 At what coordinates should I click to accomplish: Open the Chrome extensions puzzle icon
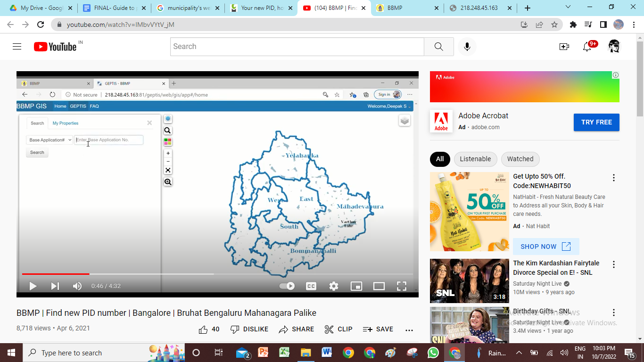(573, 25)
